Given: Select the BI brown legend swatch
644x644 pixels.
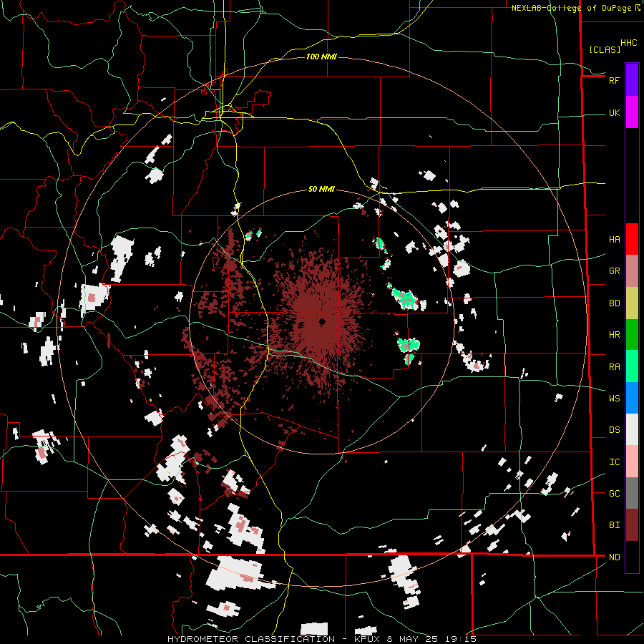Looking at the screenshot, I should point(632,525).
